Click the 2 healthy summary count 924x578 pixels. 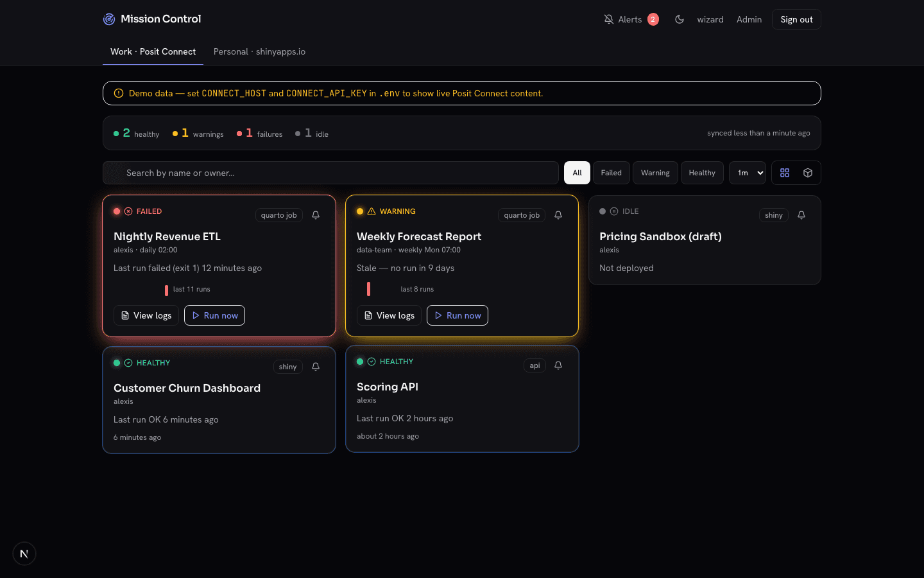click(136, 133)
